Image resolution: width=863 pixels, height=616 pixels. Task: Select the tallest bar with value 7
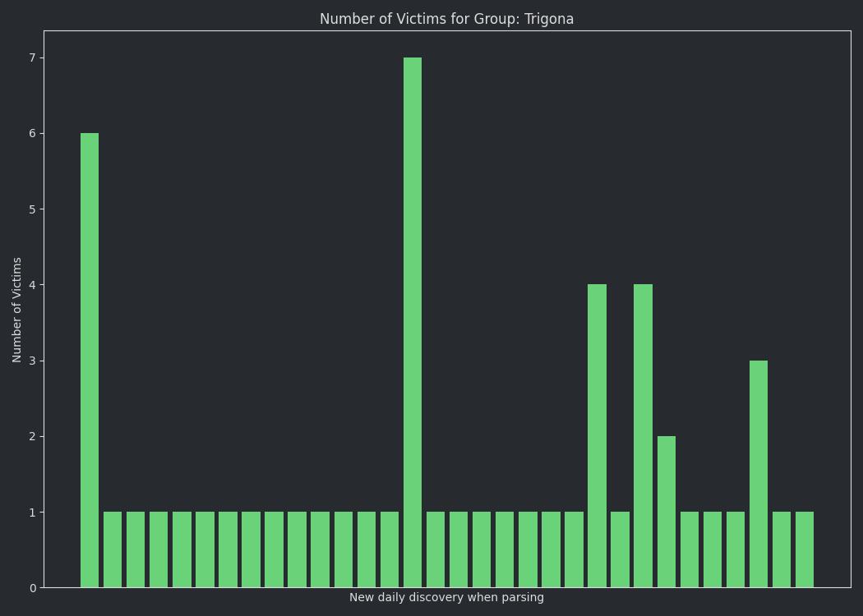point(413,322)
